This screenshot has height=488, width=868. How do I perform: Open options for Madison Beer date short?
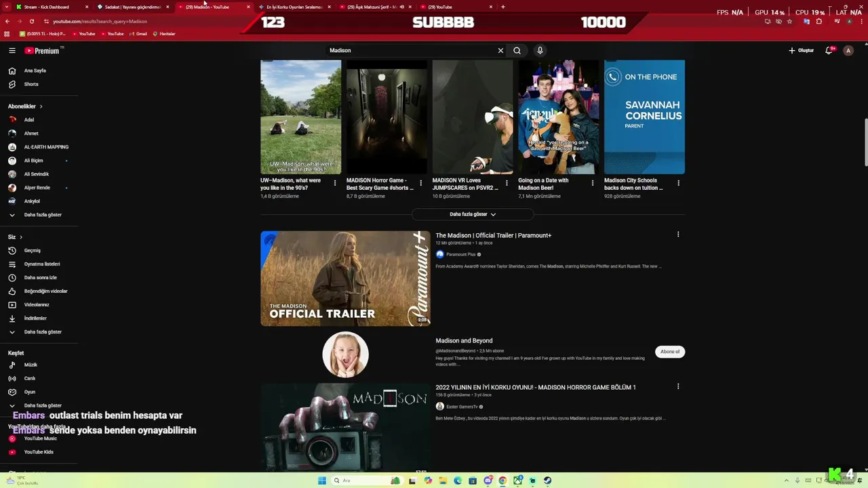[592, 183]
